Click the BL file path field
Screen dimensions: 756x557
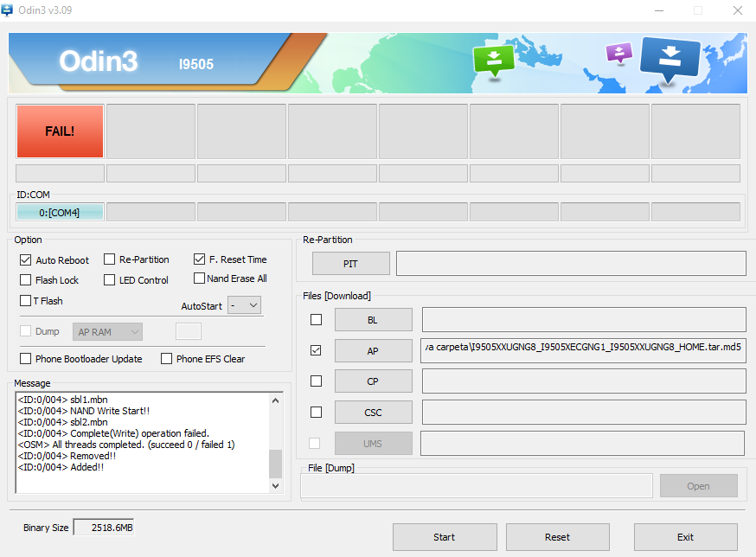point(585,319)
